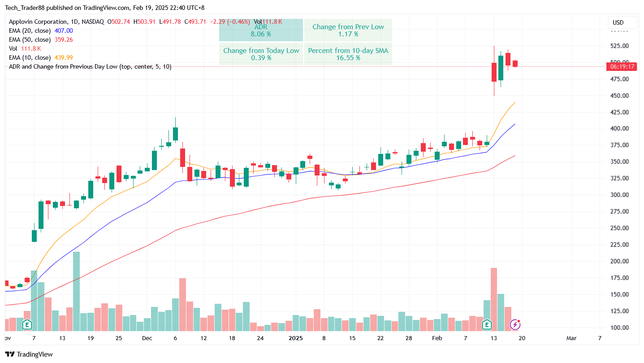Click the 350.00 price axis label
Viewport: 644px width, 363px height.
619,162
